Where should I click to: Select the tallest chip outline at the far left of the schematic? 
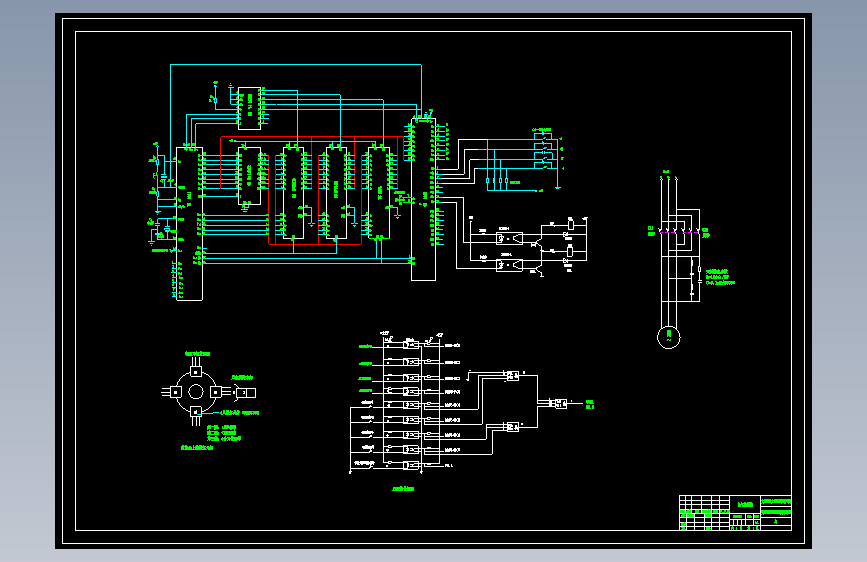coord(190,223)
